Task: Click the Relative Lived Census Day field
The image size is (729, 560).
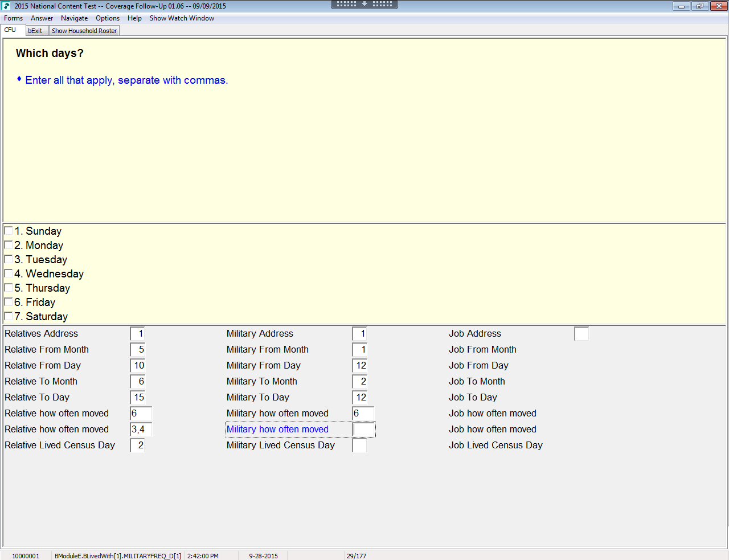Action: [138, 445]
